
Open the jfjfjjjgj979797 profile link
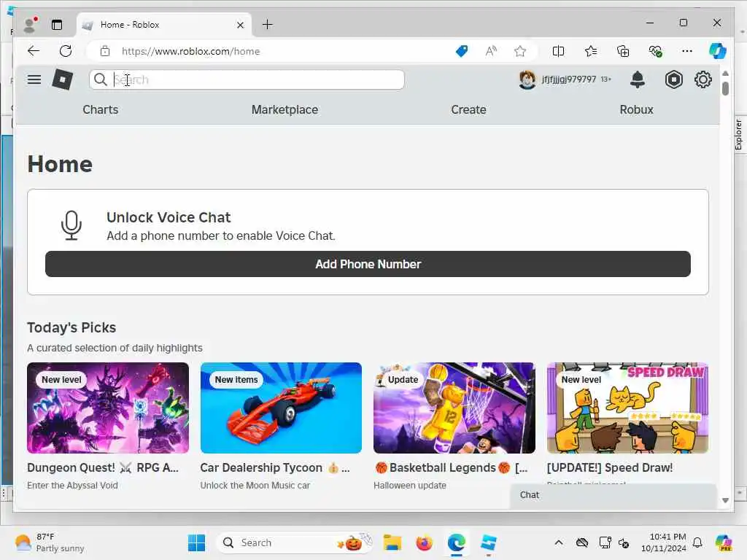coord(569,79)
